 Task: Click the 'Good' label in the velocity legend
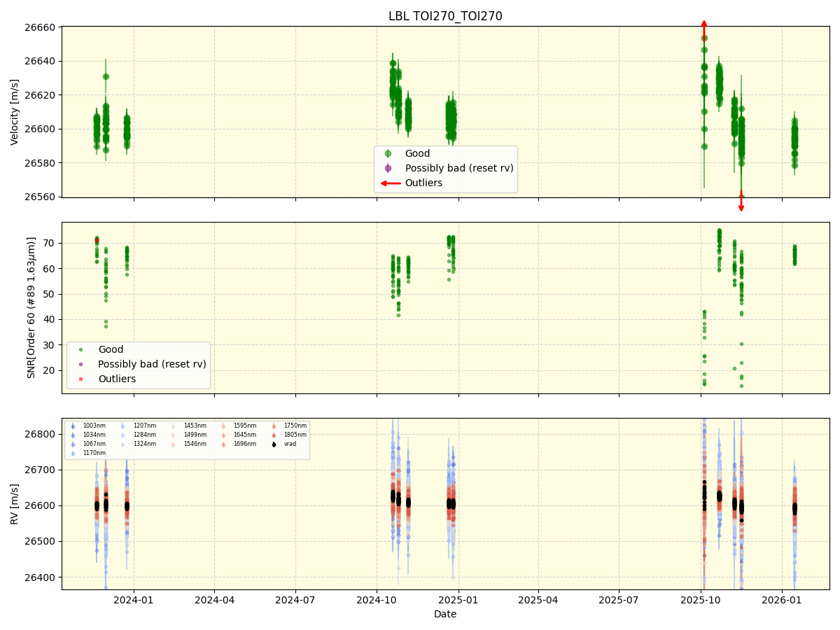(417, 154)
